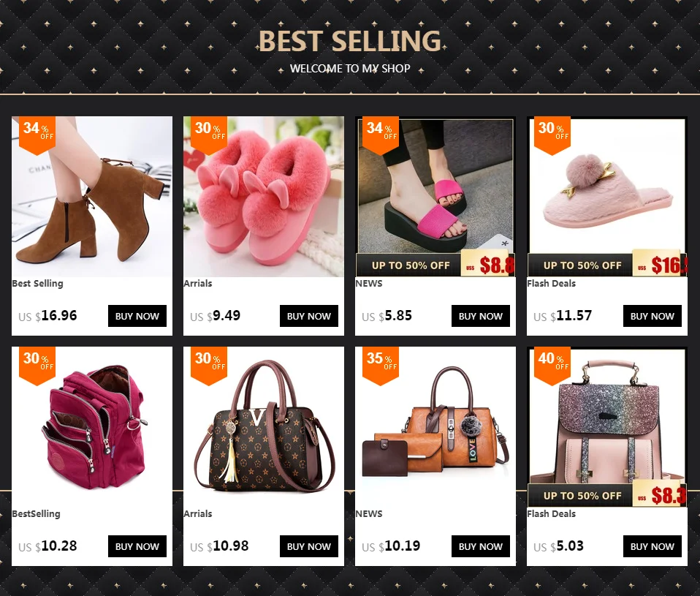Viewport: 700px width, 596px height.
Task: Open the magenta multi-pocket bag image
Action: pyautogui.click(x=92, y=427)
